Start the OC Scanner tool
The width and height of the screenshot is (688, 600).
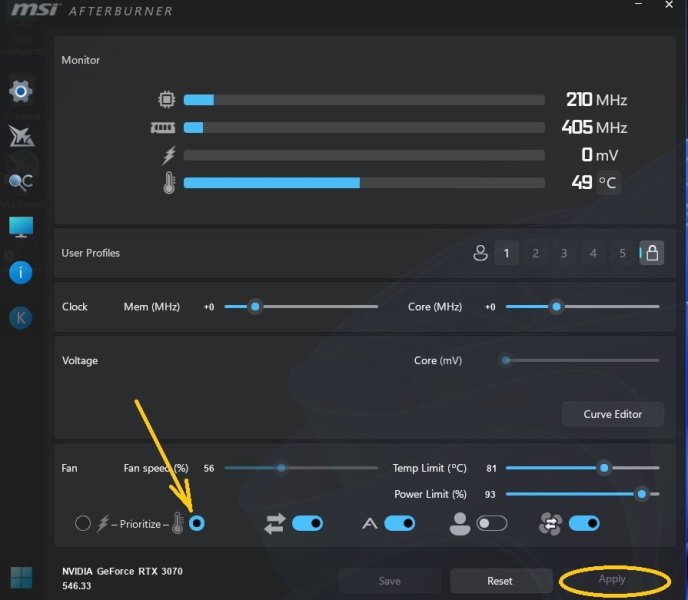pyautogui.click(x=20, y=182)
